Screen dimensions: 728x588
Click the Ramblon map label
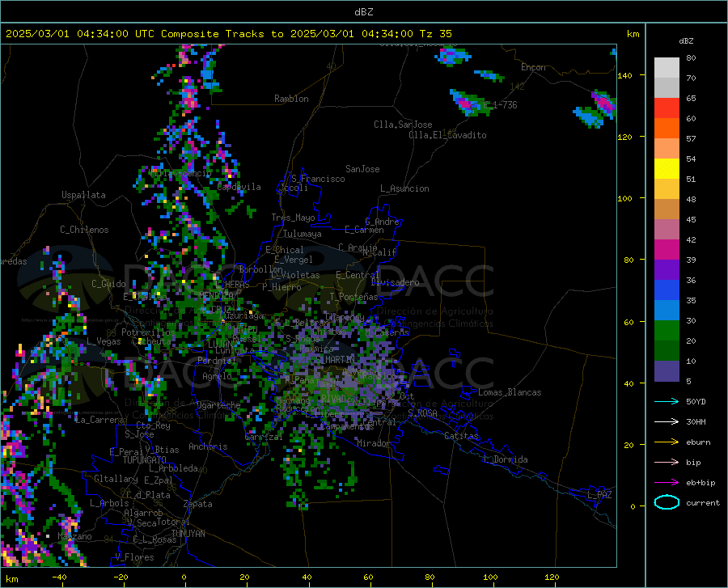(291, 99)
